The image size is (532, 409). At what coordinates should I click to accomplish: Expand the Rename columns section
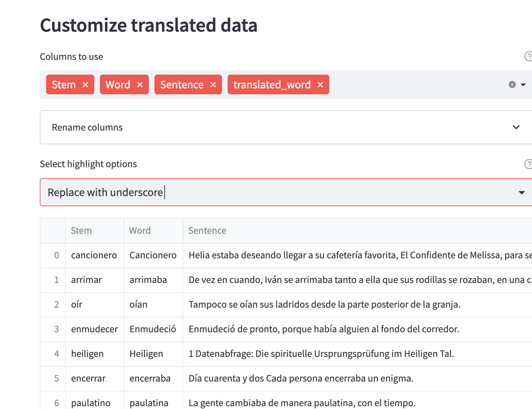(x=516, y=127)
